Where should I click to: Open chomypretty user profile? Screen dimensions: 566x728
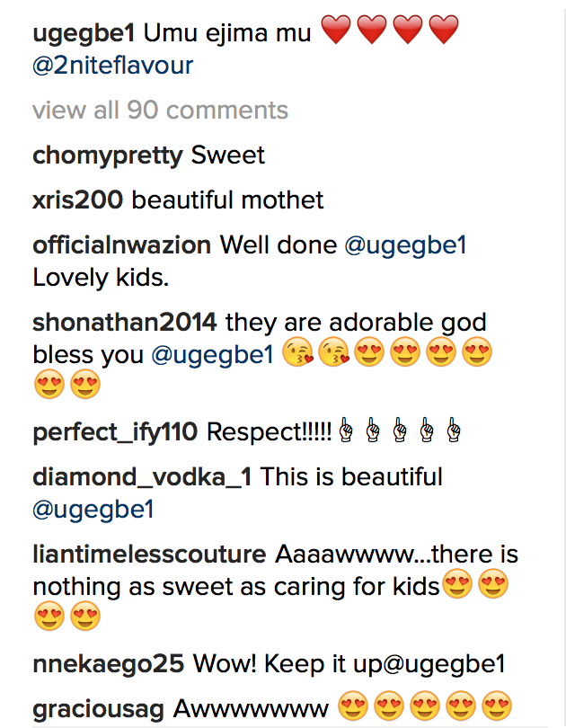(x=107, y=155)
